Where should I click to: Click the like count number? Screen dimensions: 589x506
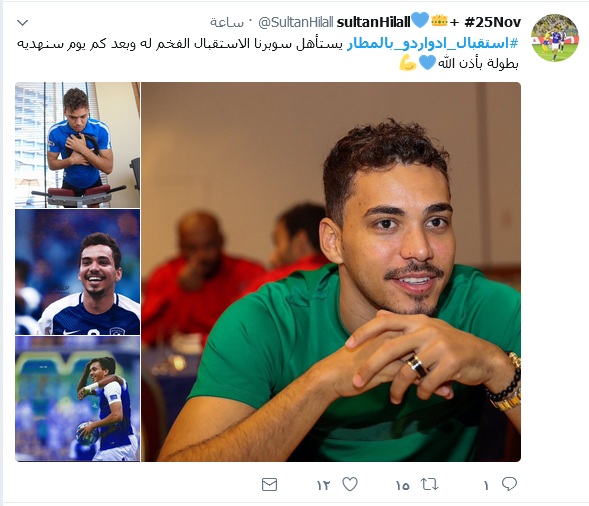tap(323, 486)
